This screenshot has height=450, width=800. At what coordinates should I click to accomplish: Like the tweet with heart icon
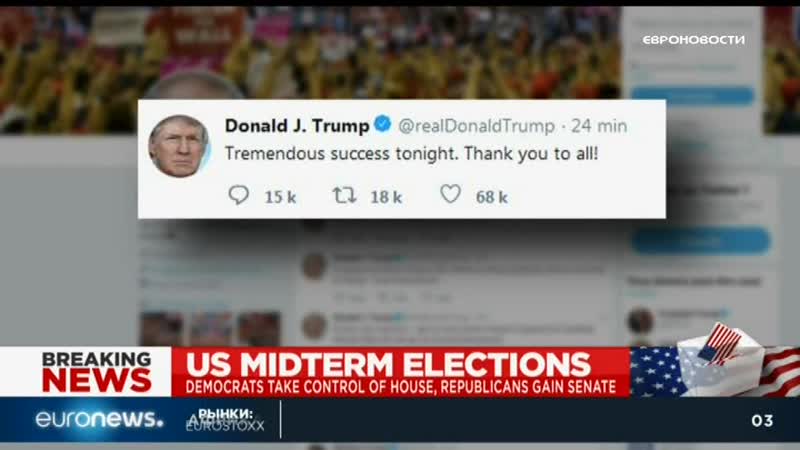point(451,194)
